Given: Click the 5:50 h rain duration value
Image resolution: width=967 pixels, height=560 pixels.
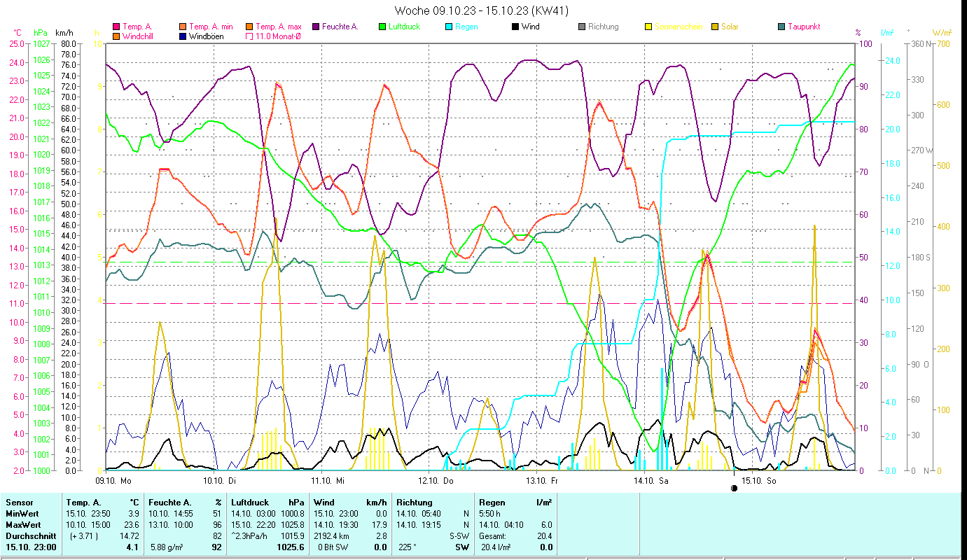Looking at the screenshot, I should [x=490, y=513].
